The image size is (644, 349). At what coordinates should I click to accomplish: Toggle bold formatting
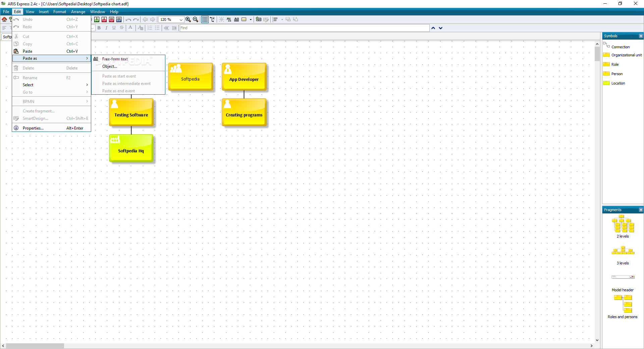(99, 28)
